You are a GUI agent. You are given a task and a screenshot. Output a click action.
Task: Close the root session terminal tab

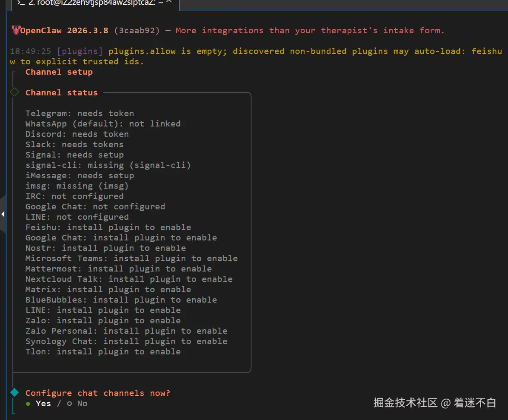tap(169, 2)
